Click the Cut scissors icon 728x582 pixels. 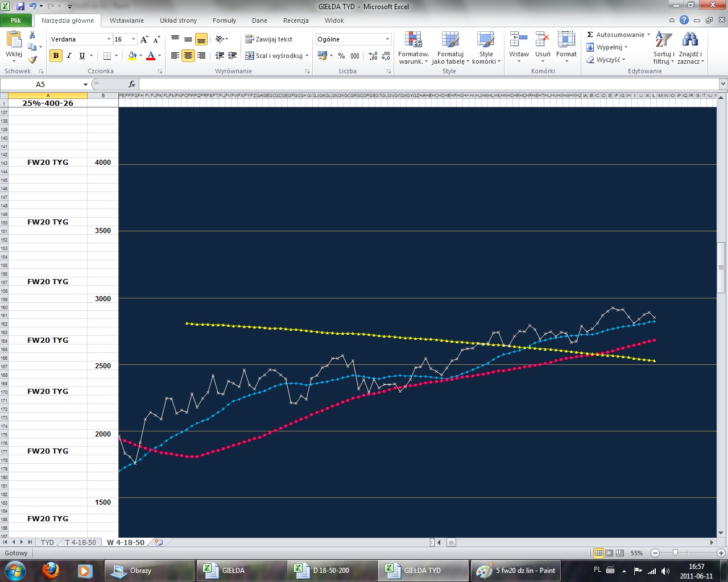pyautogui.click(x=32, y=35)
